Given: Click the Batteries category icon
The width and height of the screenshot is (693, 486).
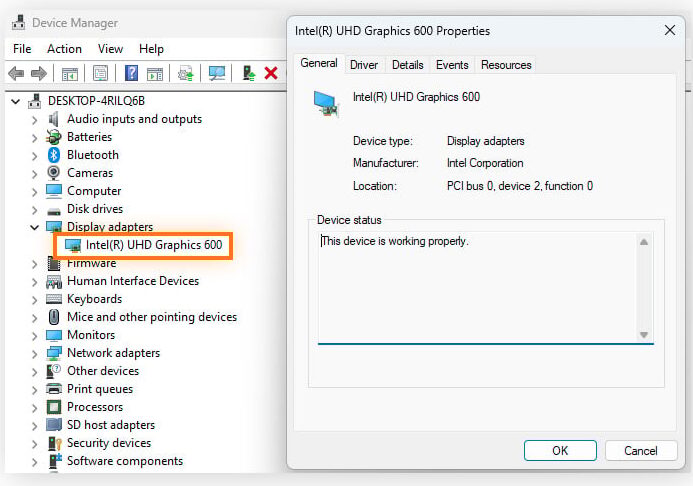Looking at the screenshot, I should pos(53,137).
